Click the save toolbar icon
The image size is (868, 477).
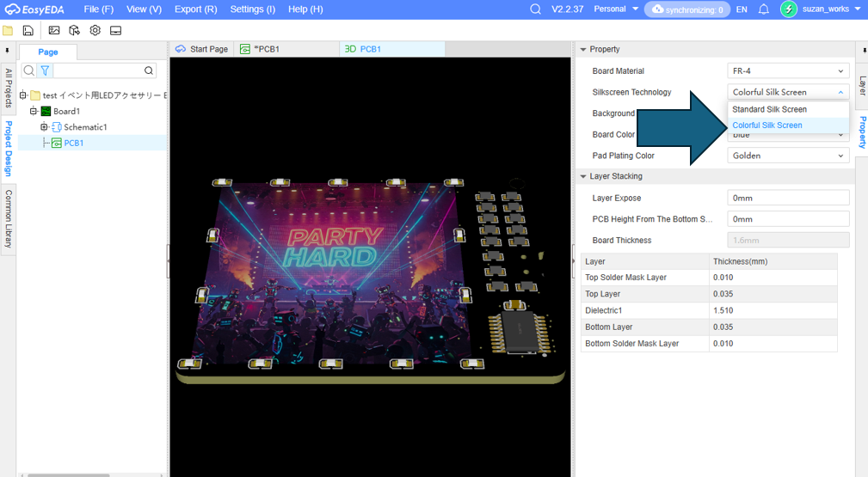pyautogui.click(x=28, y=30)
